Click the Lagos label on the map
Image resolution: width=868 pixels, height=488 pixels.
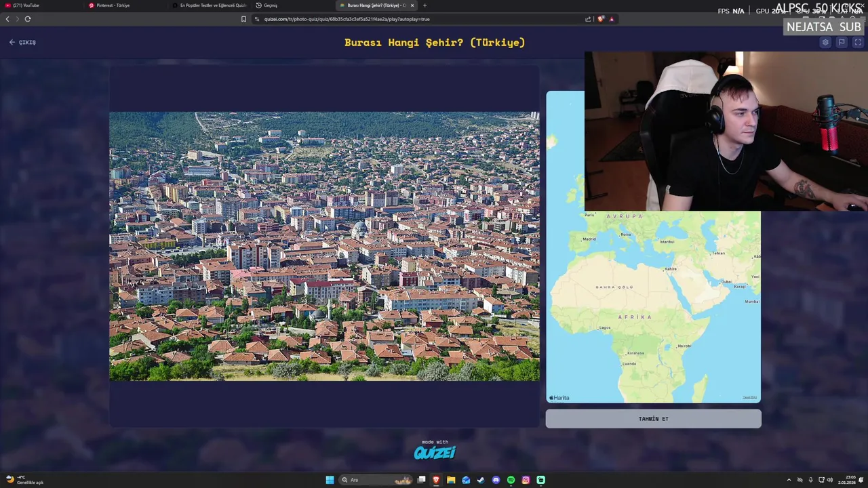605,328
